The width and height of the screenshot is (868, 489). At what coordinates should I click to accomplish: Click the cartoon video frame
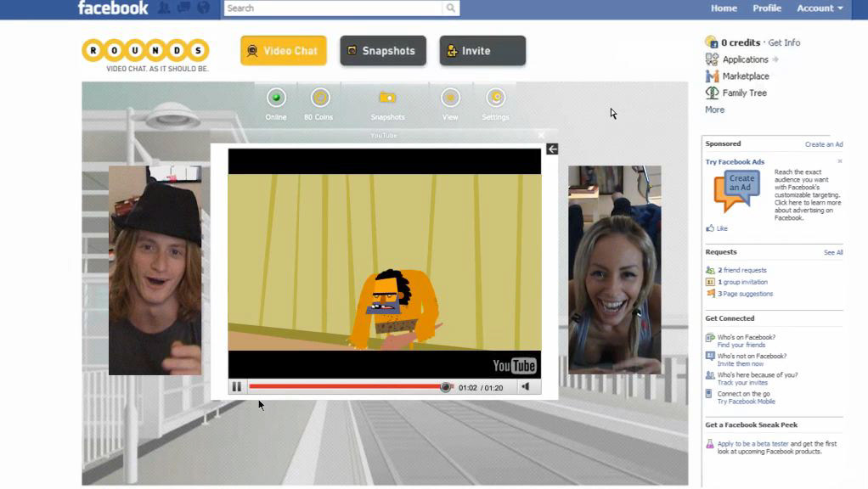pyautogui.click(x=385, y=262)
